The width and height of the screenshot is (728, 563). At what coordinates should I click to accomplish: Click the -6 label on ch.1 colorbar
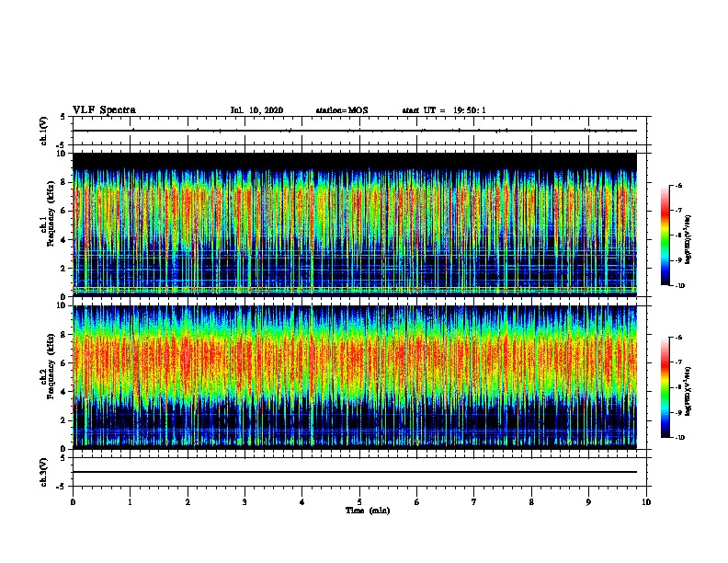(x=678, y=185)
